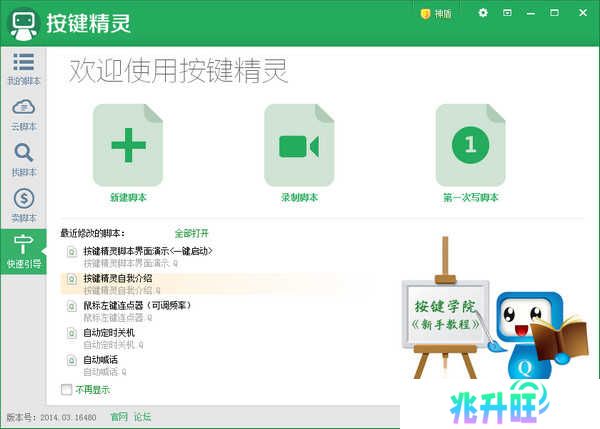Click the 第一次写脚本 label

471,197
